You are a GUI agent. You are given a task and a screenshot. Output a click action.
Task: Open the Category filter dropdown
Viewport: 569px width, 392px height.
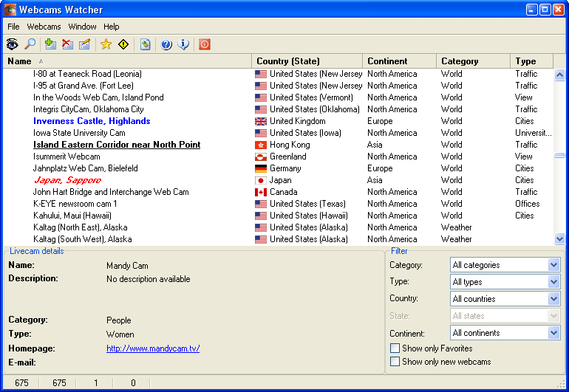[x=553, y=265]
